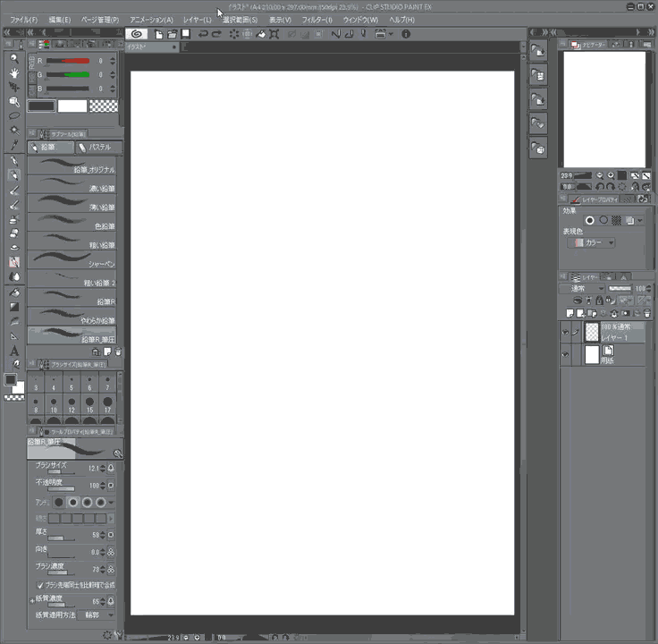Click the transparent checkered color swatch
Image resolution: width=658 pixels, height=644 pixels.
tap(104, 106)
